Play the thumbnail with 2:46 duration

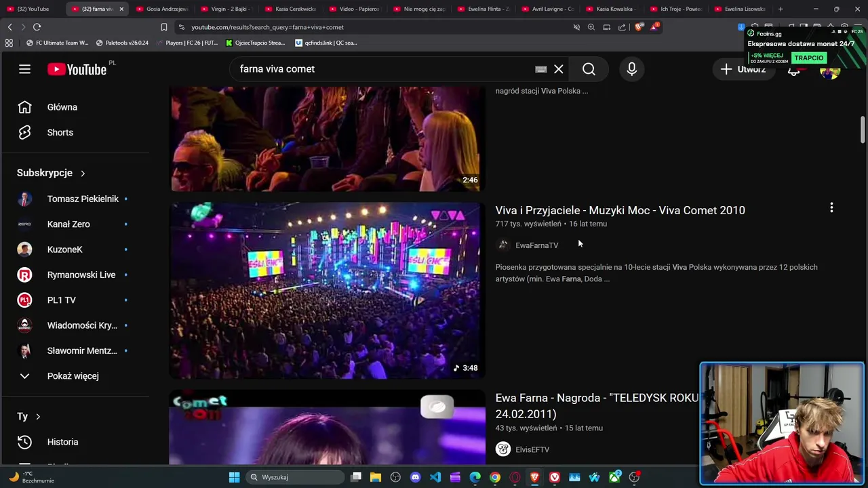click(327, 139)
